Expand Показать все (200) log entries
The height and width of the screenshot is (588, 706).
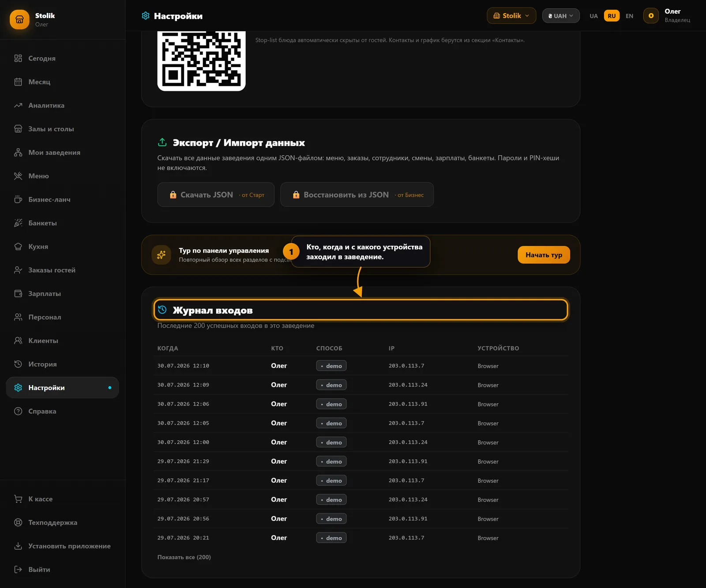pyautogui.click(x=184, y=557)
